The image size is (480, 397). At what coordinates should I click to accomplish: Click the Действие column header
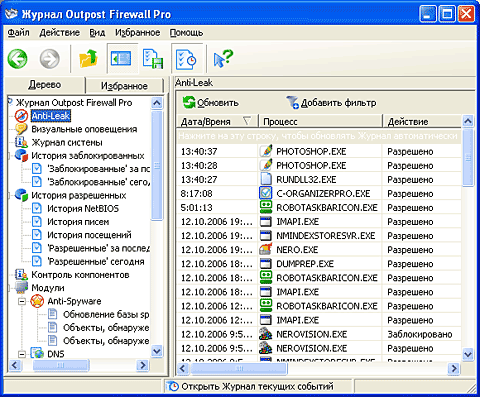click(422, 122)
